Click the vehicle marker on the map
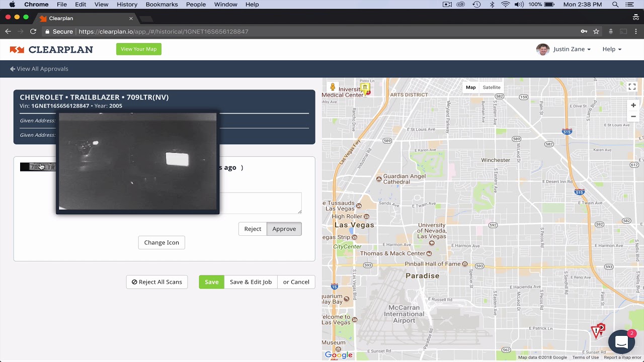Image resolution: width=644 pixels, height=362 pixels. click(597, 331)
